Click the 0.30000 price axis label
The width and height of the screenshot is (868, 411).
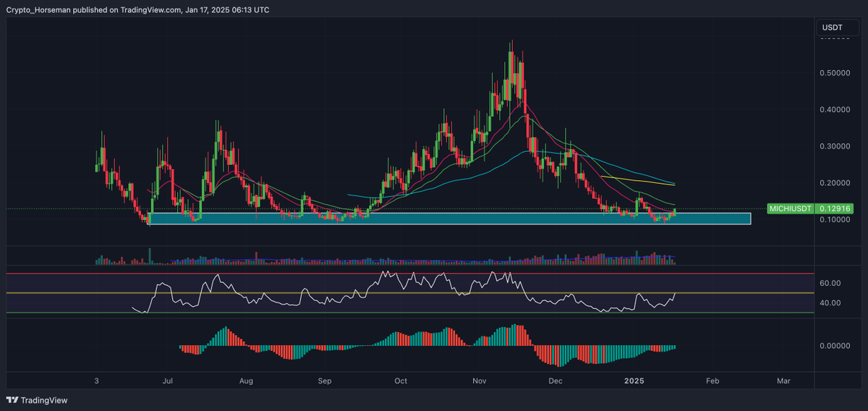tap(835, 146)
